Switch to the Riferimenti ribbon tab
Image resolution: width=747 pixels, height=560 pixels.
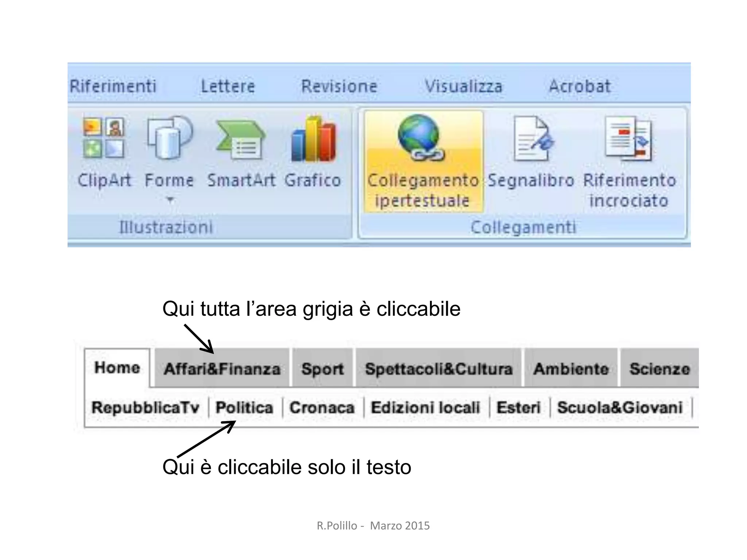(113, 86)
